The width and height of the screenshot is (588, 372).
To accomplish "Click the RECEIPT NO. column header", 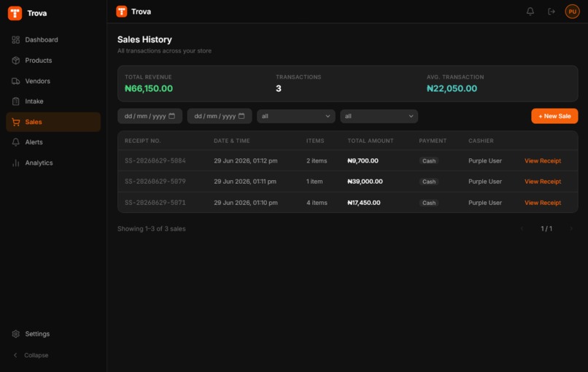I will (x=142, y=141).
